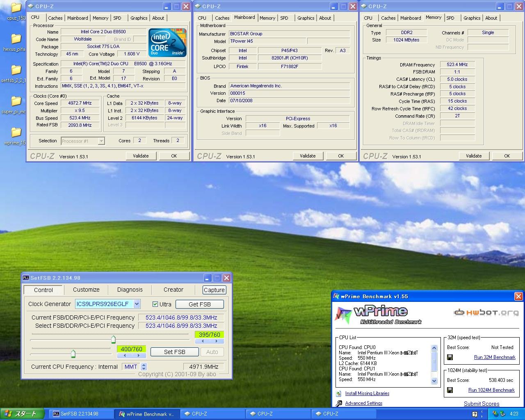Image resolution: width=525 pixels, height=420 pixels.
Task: Click CPU List scroll down arrow
Action: (434, 381)
